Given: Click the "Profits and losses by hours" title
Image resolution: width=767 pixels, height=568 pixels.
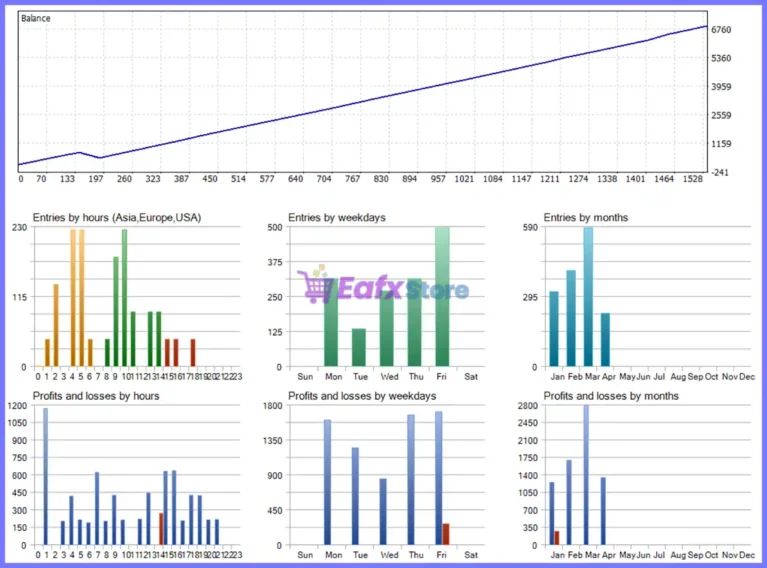Looking at the screenshot, I should click(x=96, y=396).
